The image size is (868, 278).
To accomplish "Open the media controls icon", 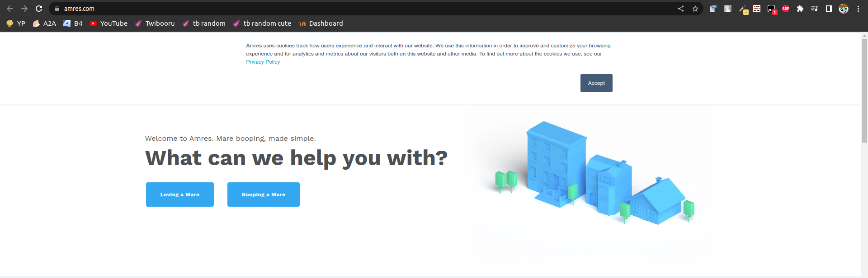I will click(x=815, y=9).
